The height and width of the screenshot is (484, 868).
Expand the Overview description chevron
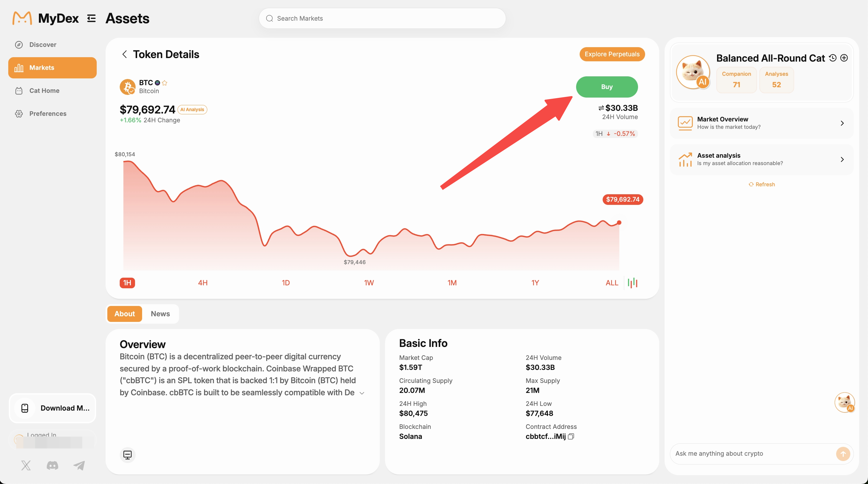362,393
